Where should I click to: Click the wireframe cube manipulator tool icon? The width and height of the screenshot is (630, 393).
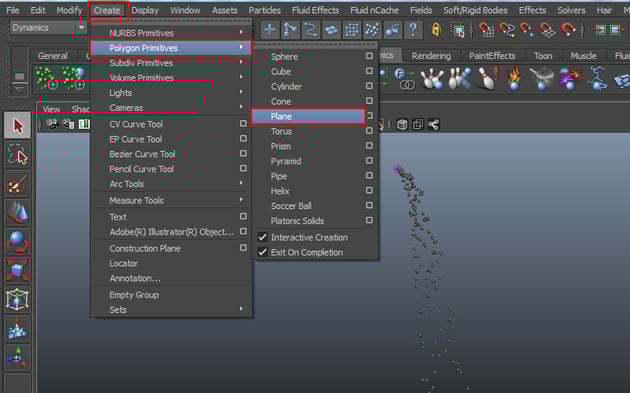[x=17, y=299]
